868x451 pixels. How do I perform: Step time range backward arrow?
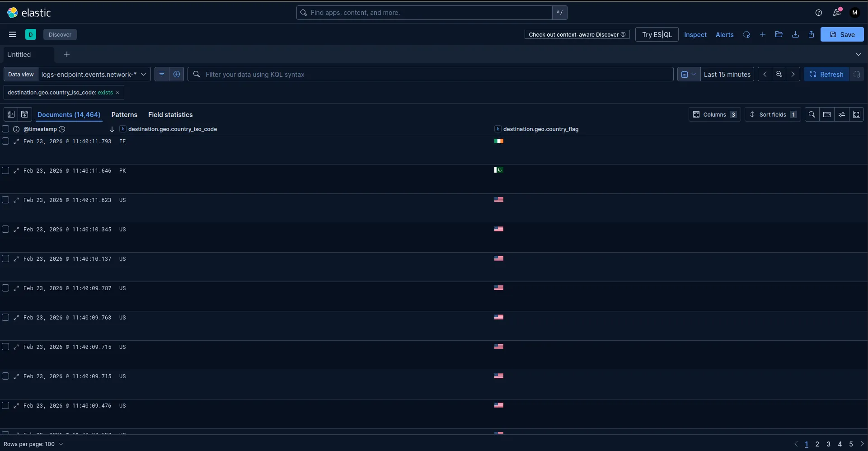click(765, 74)
